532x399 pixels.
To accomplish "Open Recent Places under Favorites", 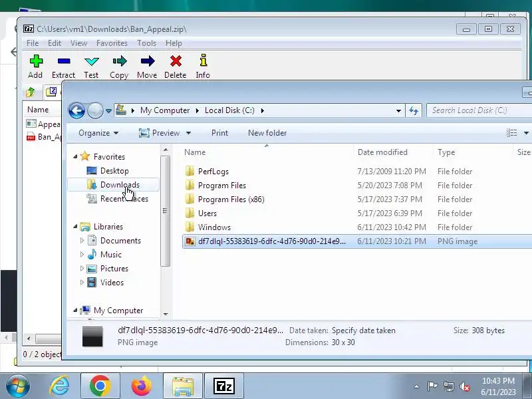I will point(124,198).
